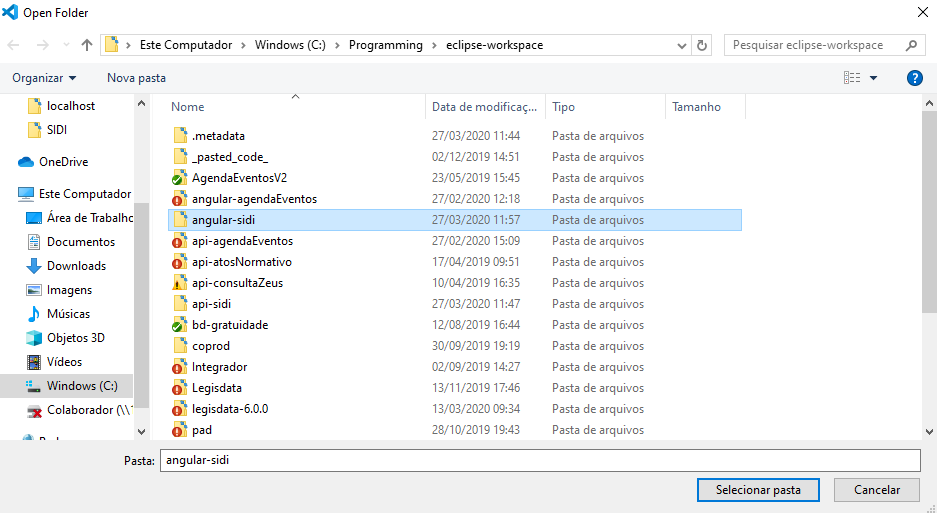Click the Downloads arrow icon in sidebar

(x=33, y=266)
